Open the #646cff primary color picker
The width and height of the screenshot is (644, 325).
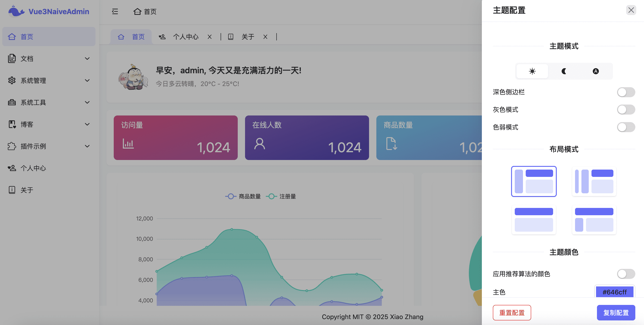[615, 292]
